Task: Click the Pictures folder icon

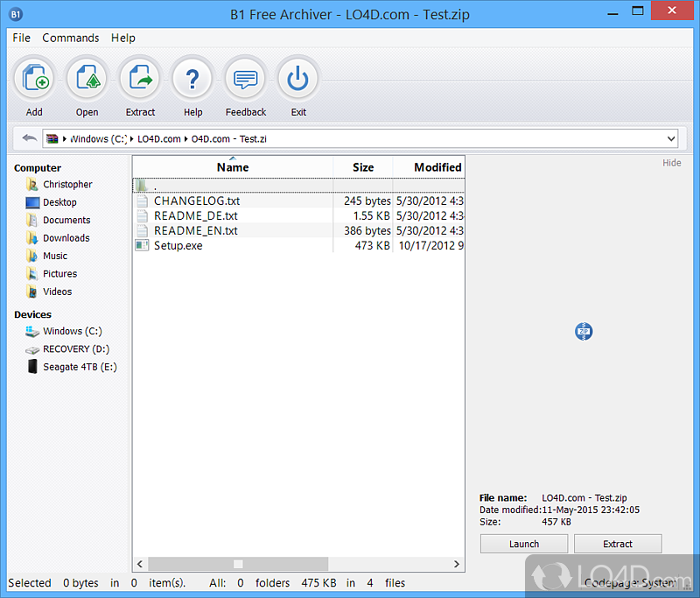Action: (x=32, y=274)
